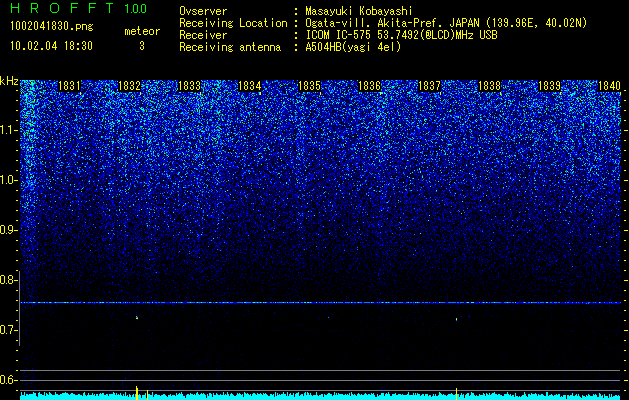
Task: Click the 1840 time label
Action: pyautogui.click(x=609, y=86)
